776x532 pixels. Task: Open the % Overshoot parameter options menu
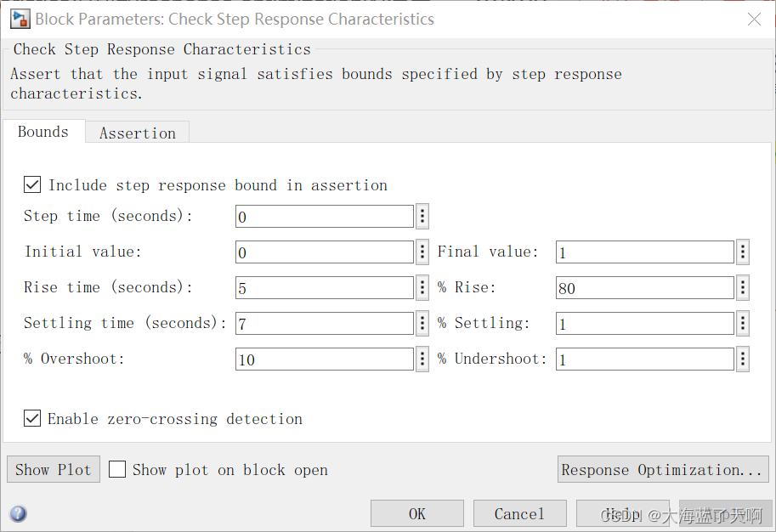coord(422,359)
